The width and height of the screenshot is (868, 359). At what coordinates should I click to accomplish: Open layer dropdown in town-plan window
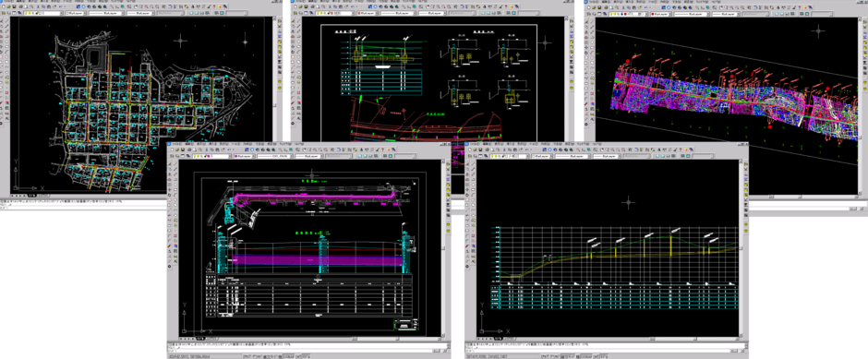click(43, 13)
